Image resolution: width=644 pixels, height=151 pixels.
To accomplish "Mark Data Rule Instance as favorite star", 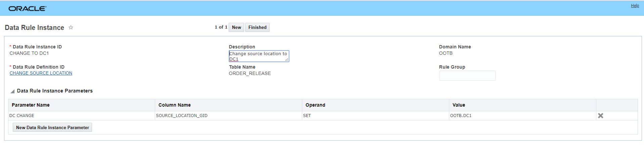I will coord(71,28).
